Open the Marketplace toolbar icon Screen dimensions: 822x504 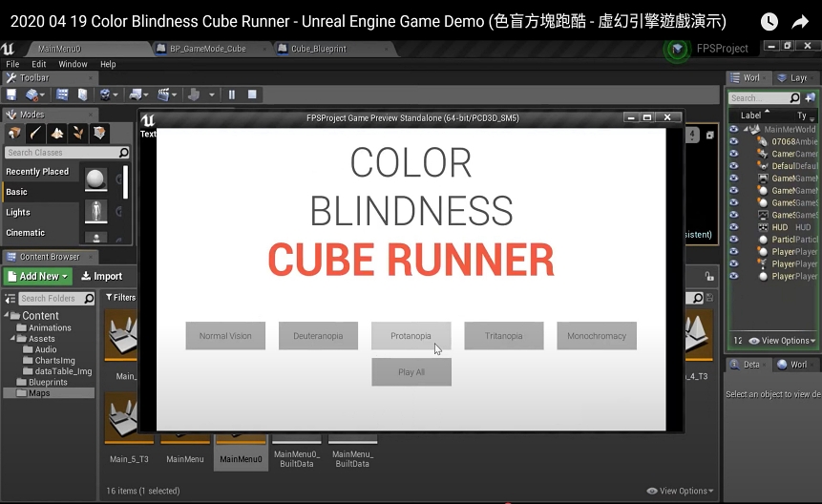pyautogui.click(x=82, y=94)
